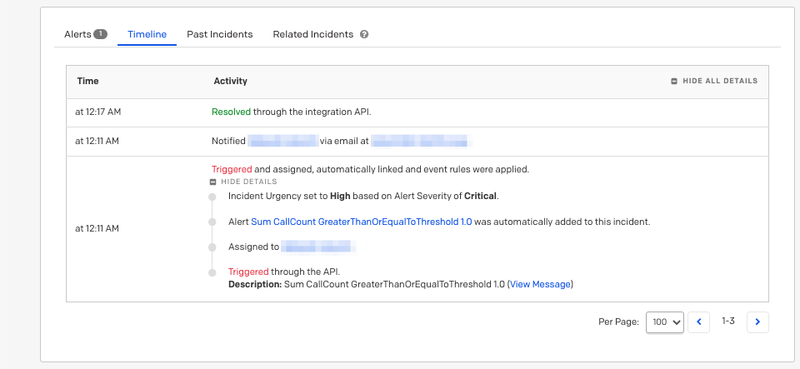Image resolution: width=800 pixels, height=369 pixels.
Task: Click the Incident Urgency set to High line
Action: click(363, 196)
